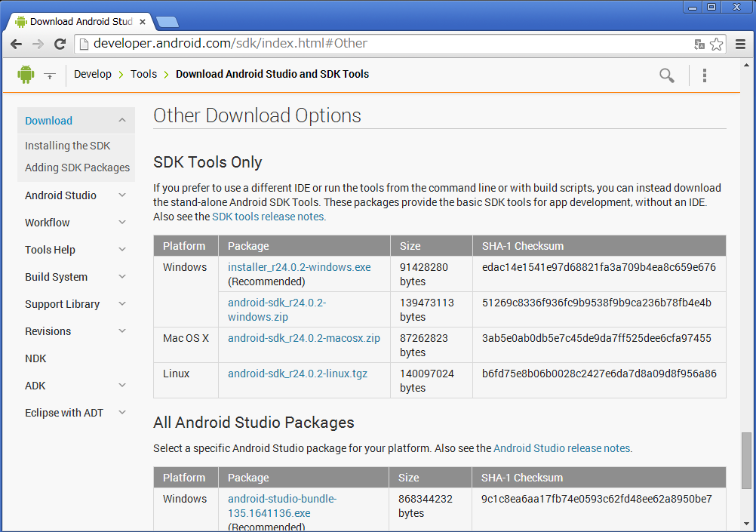Reload the page with the refresh icon

[60, 45]
